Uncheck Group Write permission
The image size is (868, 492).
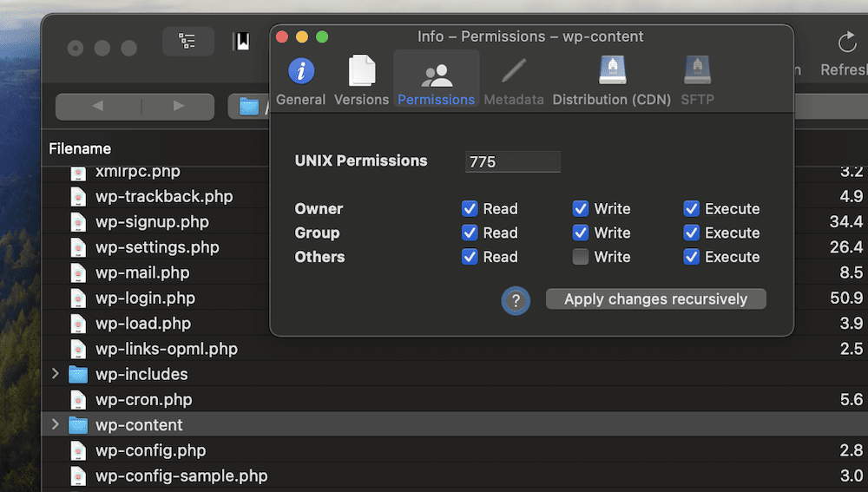[x=580, y=233]
